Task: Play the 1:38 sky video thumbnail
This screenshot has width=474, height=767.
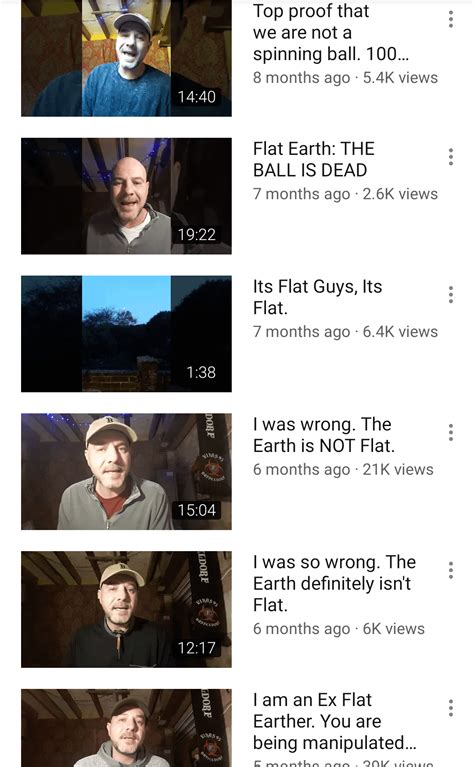Action: [x=126, y=334]
